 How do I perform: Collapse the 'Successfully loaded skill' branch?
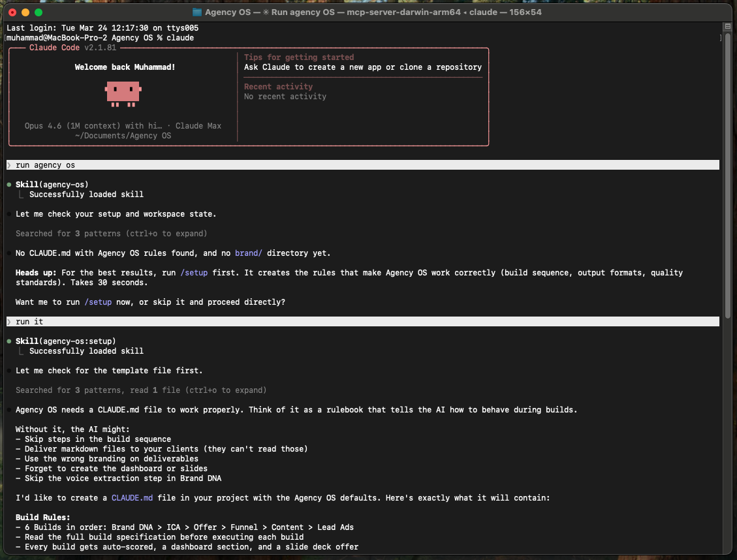tap(21, 194)
